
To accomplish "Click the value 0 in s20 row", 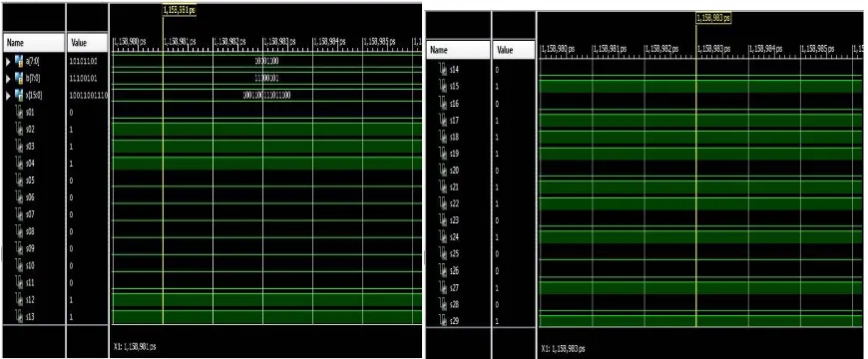I will click(x=497, y=171).
